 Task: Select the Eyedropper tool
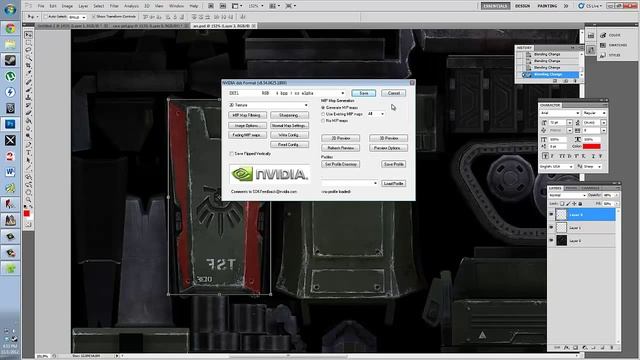(29, 74)
